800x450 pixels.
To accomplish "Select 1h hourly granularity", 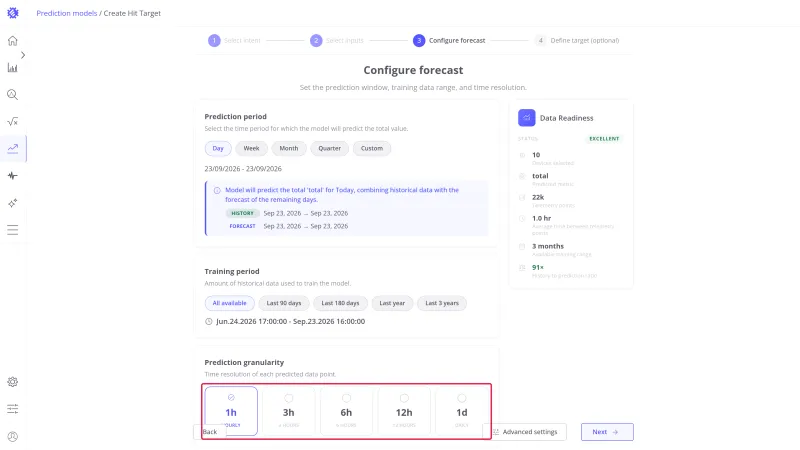I will coord(231,411).
